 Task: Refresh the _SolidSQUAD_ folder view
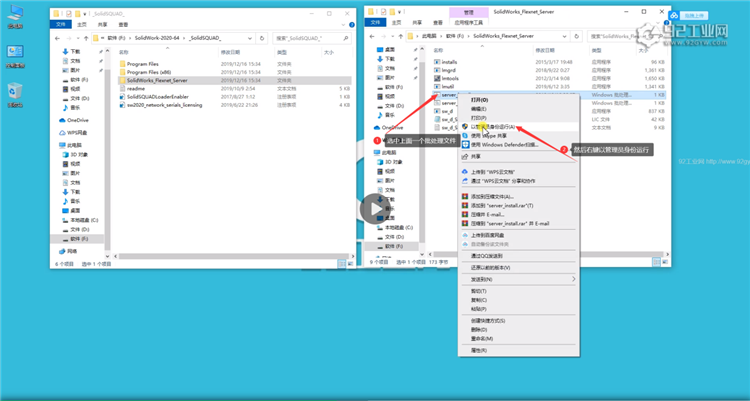[x=262, y=38]
